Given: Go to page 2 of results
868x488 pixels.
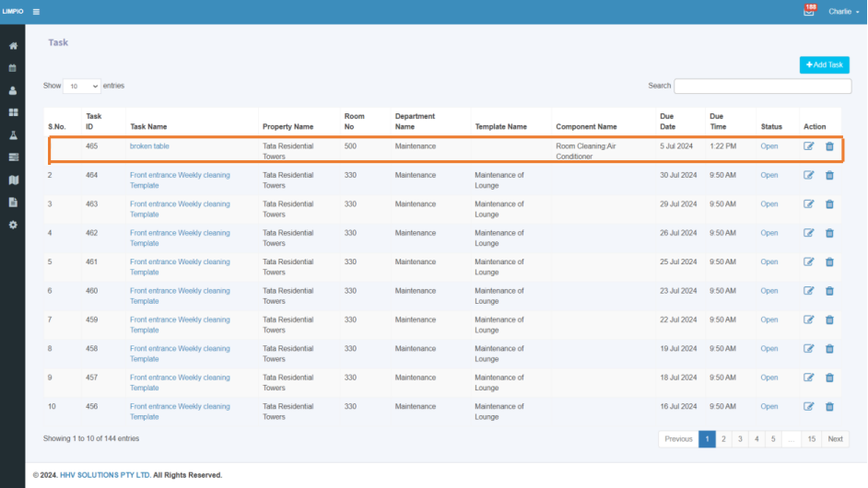Looking at the screenshot, I should pyautogui.click(x=723, y=439).
